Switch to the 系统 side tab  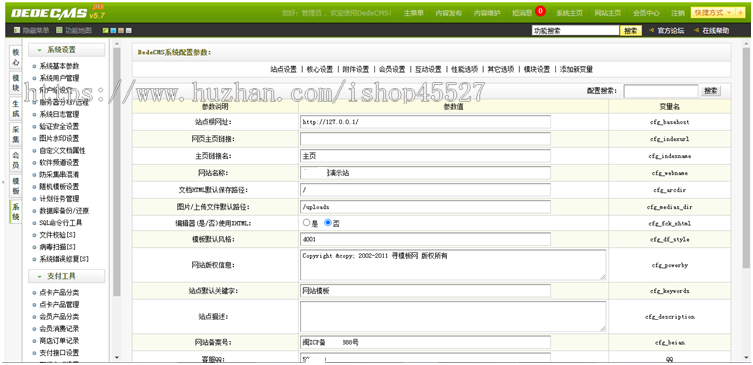(x=16, y=212)
